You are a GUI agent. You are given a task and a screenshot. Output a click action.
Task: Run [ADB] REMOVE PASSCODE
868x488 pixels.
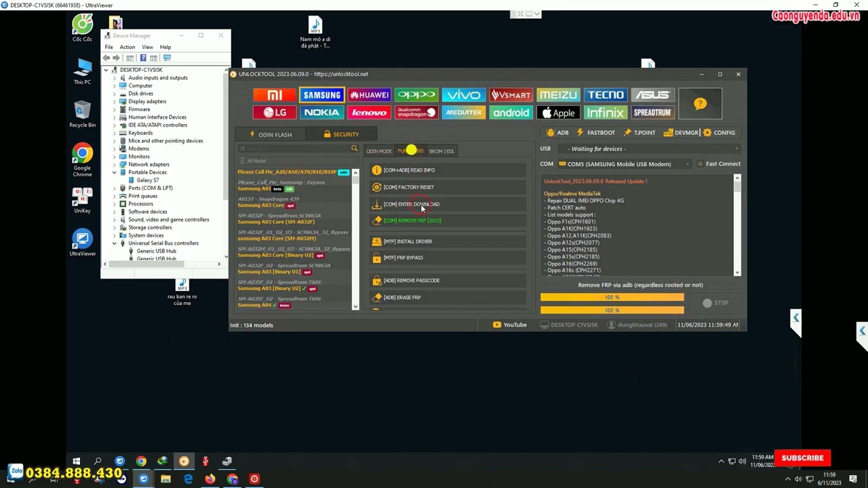point(448,280)
